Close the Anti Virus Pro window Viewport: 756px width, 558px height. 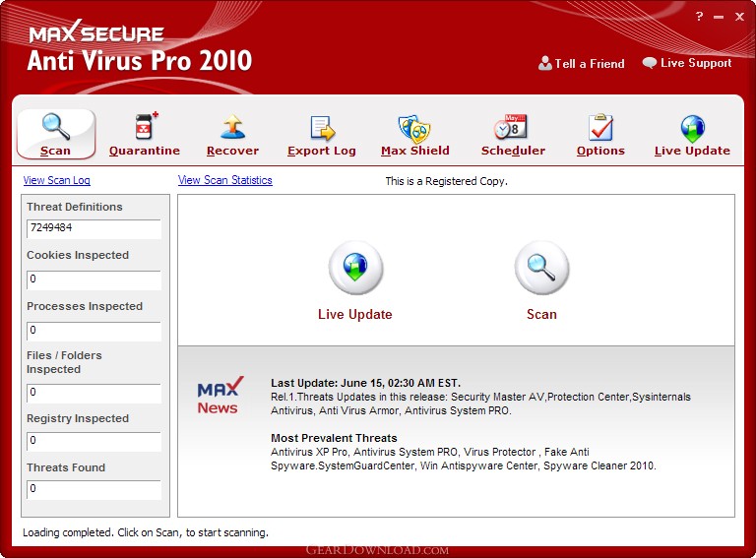pos(739,17)
